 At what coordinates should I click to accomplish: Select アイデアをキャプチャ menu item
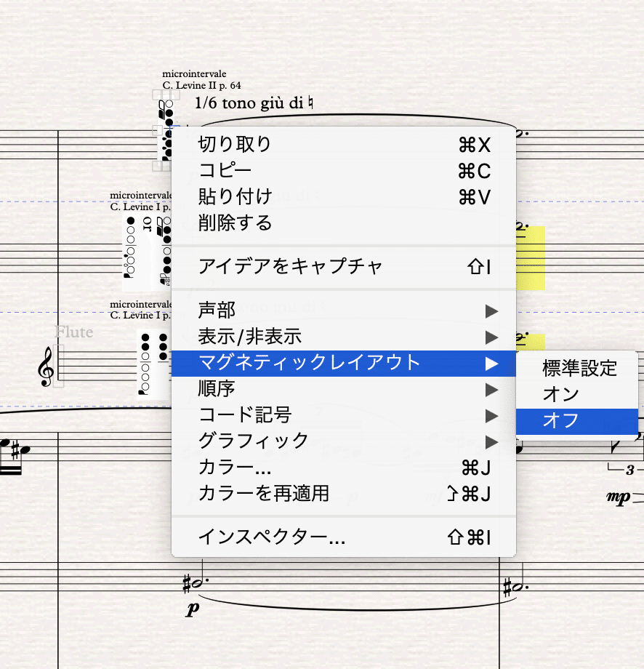tap(343, 267)
